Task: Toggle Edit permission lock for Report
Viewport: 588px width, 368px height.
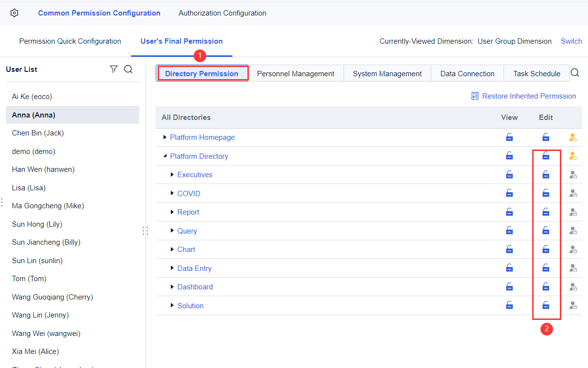Action: (546, 212)
